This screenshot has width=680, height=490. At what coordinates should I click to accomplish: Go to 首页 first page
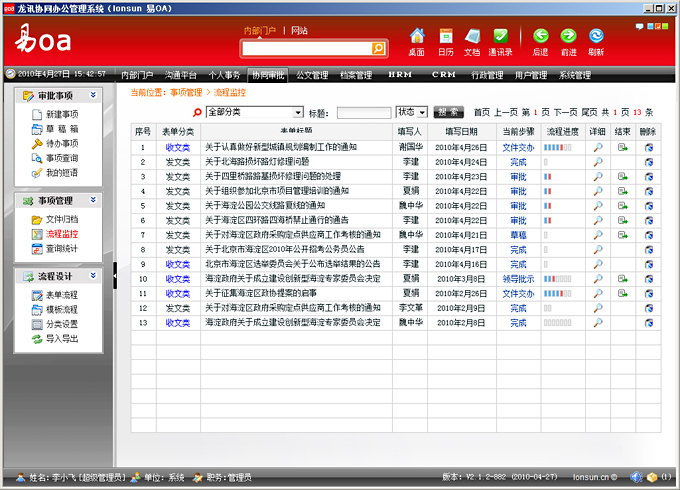point(482,112)
